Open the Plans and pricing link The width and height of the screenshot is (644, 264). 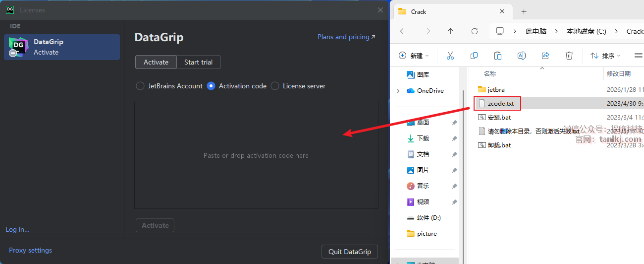click(346, 37)
